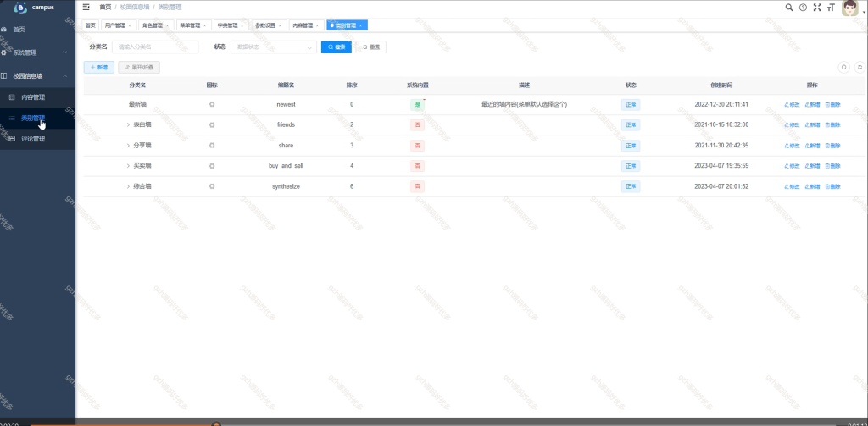
Task: Expand the 买卖墙 row
Action: pos(128,166)
